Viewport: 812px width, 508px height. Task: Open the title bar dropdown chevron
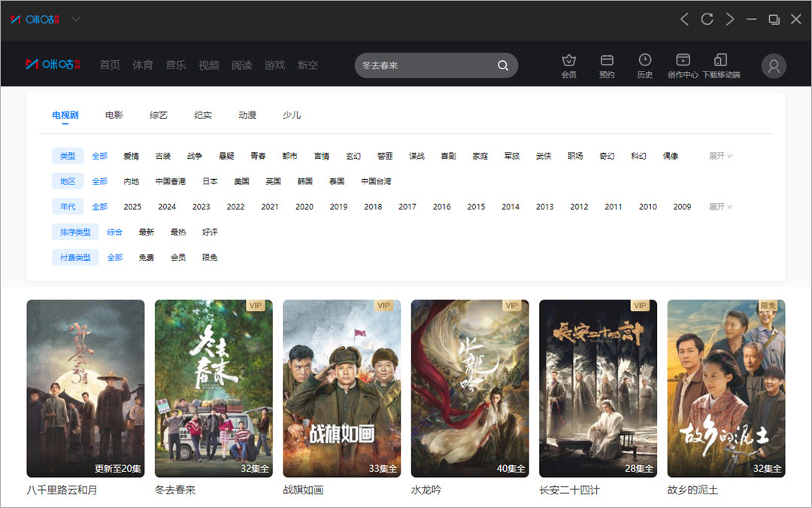[76, 19]
